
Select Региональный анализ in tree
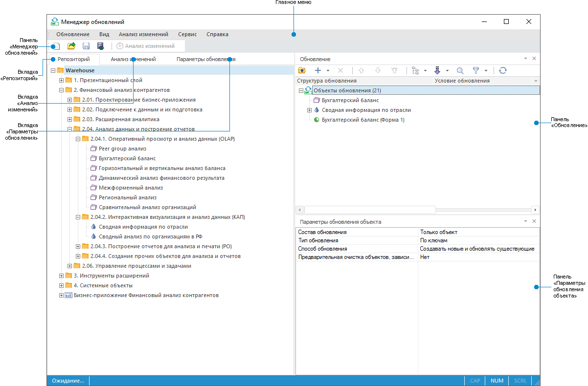tap(128, 197)
